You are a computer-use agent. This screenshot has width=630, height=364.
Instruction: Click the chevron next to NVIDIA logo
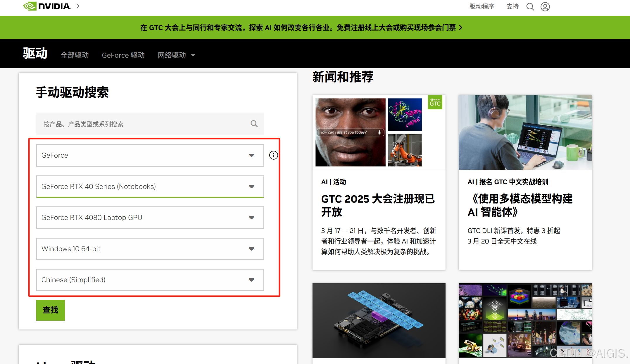pos(78,6)
